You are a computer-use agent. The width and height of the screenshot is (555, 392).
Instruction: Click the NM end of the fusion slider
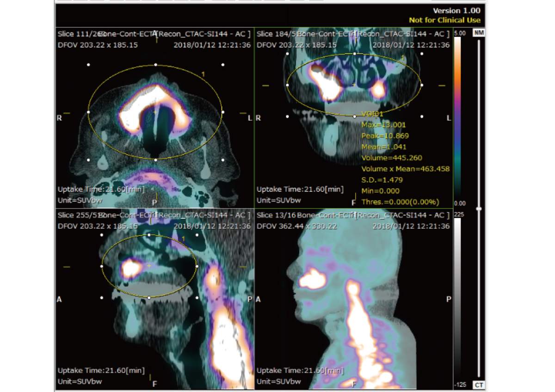pos(478,33)
